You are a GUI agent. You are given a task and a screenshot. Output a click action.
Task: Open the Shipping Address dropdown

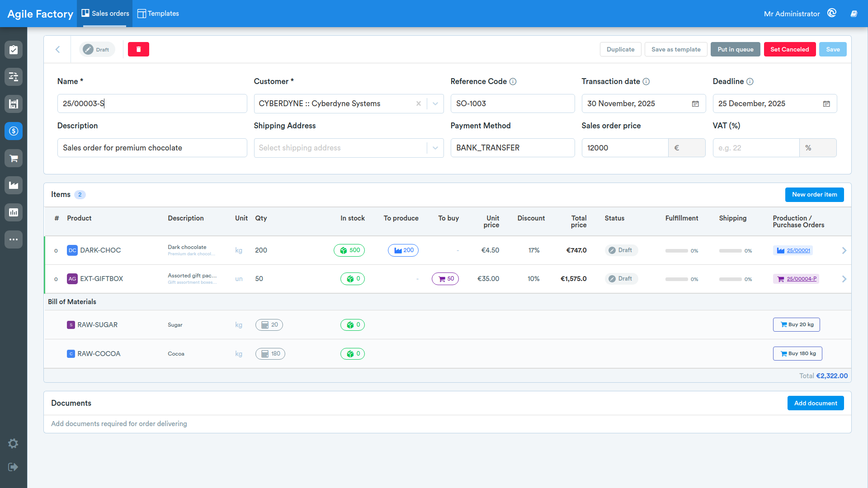click(349, 148)
